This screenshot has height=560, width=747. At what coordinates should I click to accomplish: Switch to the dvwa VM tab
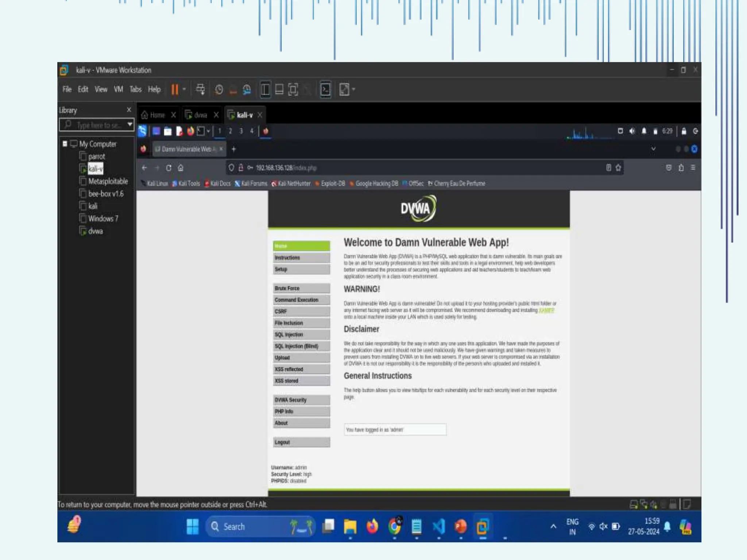200,115
